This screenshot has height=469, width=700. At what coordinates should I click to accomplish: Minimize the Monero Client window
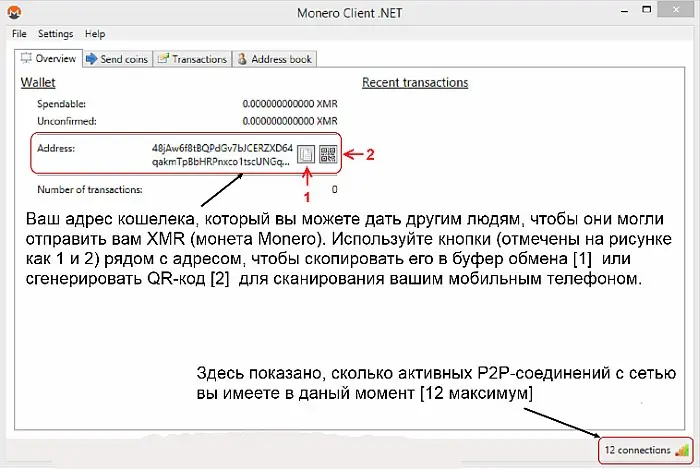click(625, 12)
